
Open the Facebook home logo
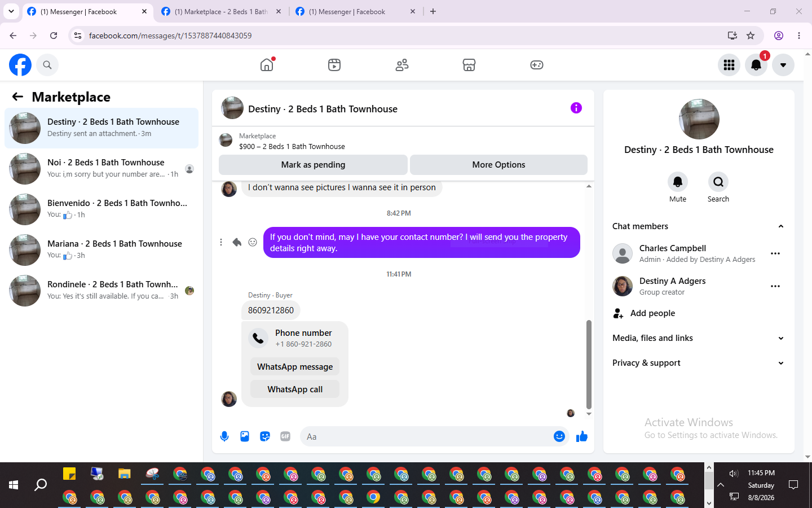pyautogui.click(x=20, y=65)
